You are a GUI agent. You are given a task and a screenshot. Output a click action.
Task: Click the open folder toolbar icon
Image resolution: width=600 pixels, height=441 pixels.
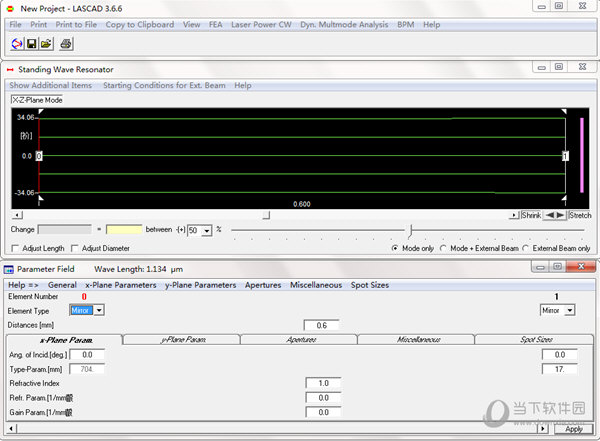(46, 44)
